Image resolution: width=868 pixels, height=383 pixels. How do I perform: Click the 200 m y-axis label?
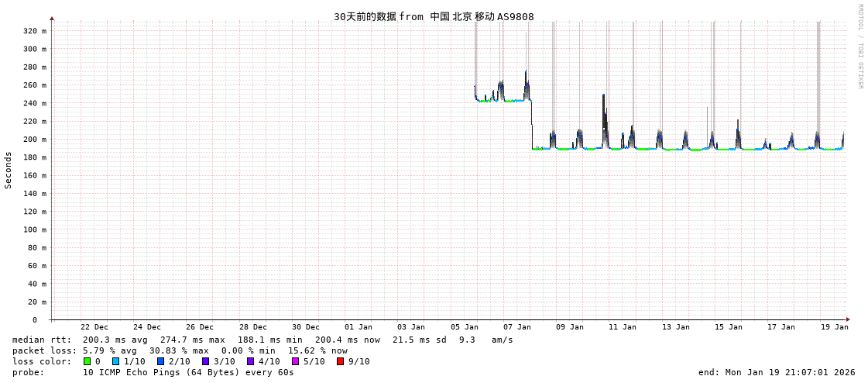pos(34,140)
